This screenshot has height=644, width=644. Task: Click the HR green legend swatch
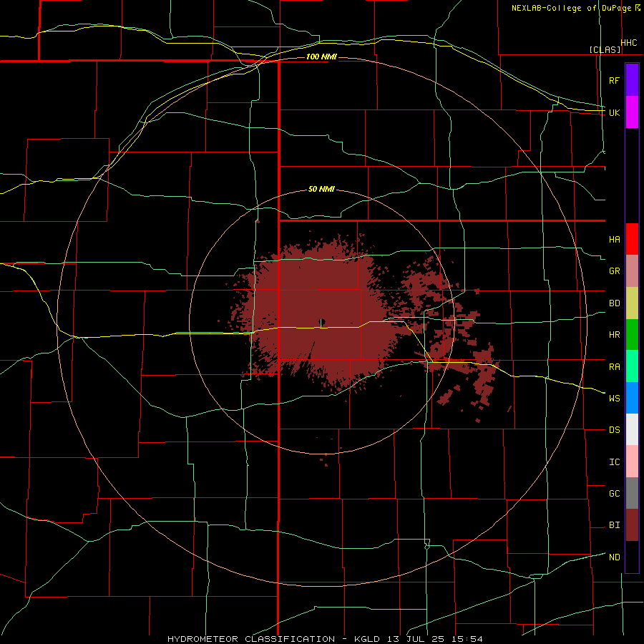pos(632,335)
